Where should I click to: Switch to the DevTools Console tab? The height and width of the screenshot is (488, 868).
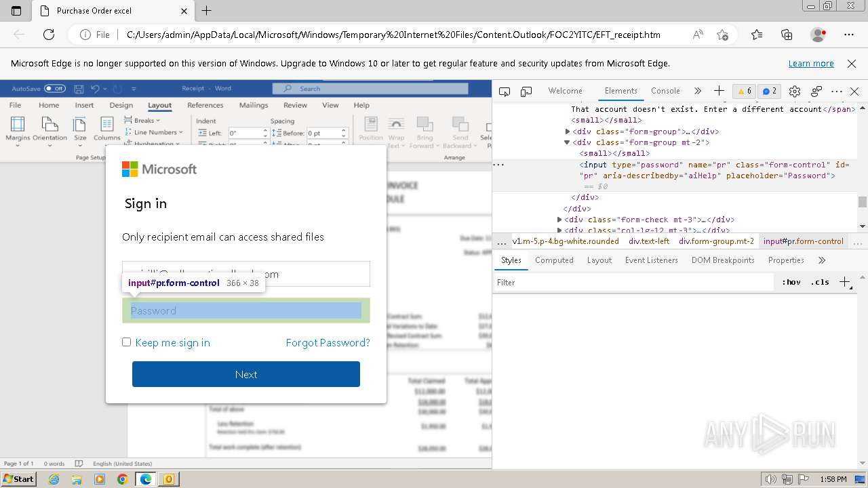pos(665,91)
